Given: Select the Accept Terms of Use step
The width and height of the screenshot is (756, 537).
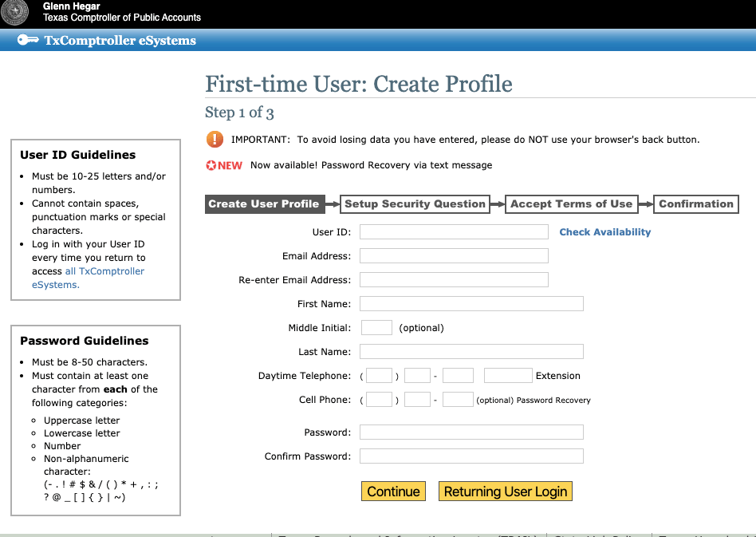Looking at the screenshot, I should [571, 204].
